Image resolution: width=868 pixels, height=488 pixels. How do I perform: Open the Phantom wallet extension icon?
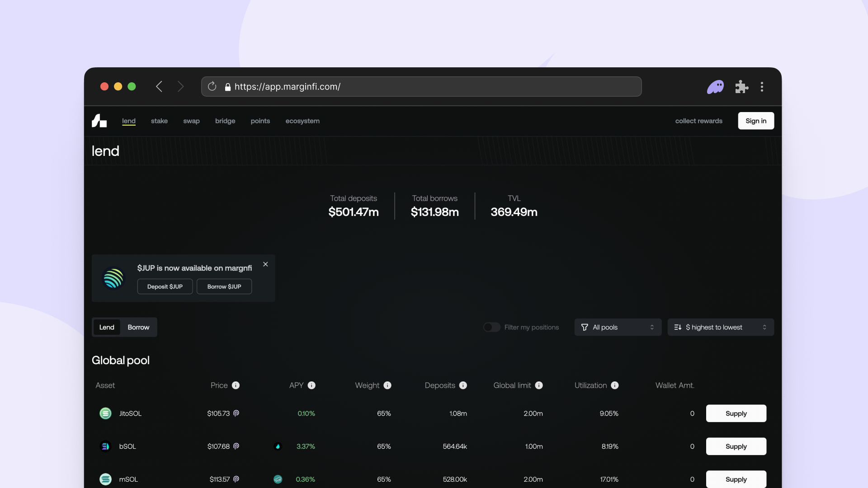tap(716, 86)
